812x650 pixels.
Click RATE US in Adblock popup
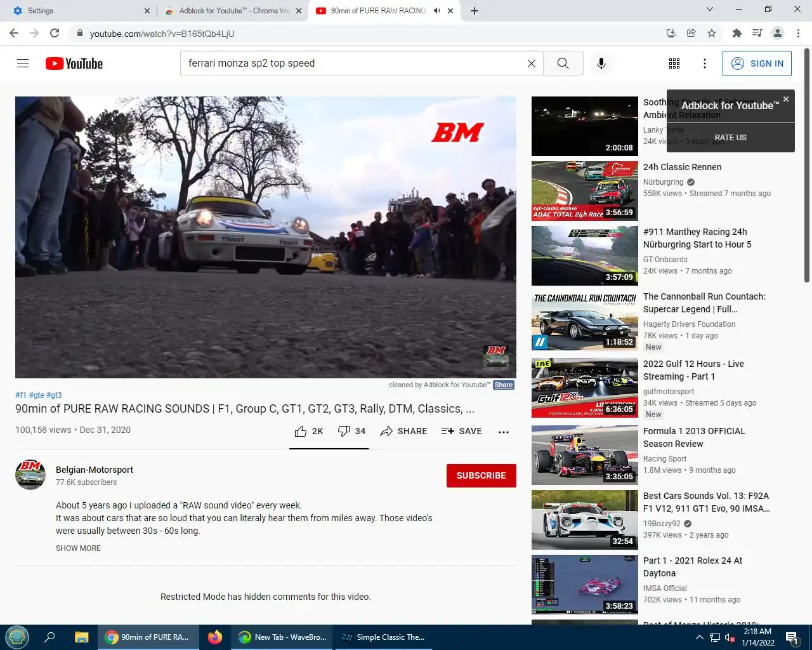pos(730,138)
